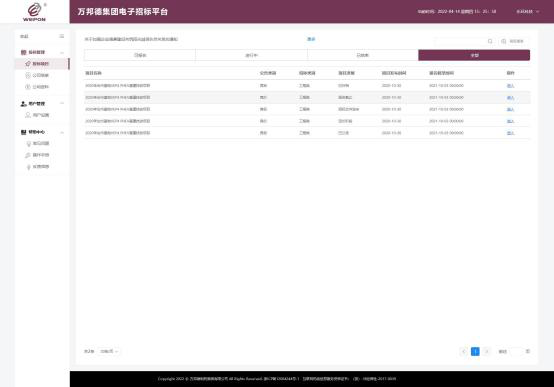Collapse the 帮助中心 sidebar group
This screenshot has height=387, width=554.
(62, 132)
